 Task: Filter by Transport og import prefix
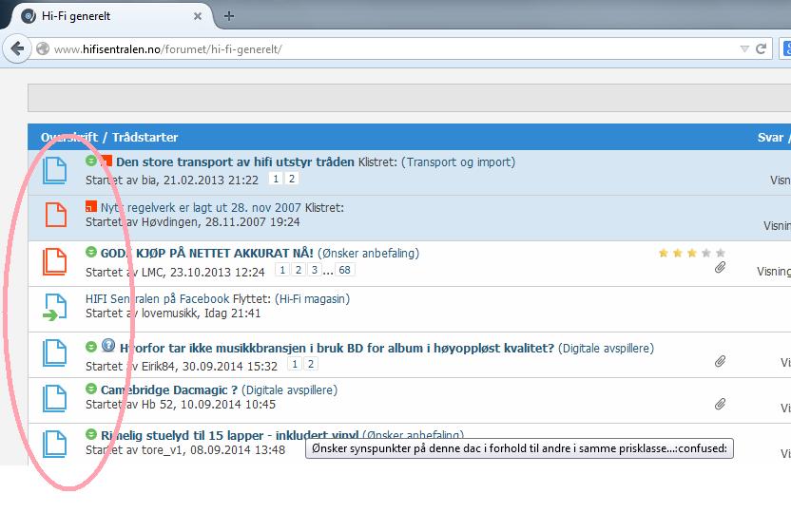[x=458, y=161]
